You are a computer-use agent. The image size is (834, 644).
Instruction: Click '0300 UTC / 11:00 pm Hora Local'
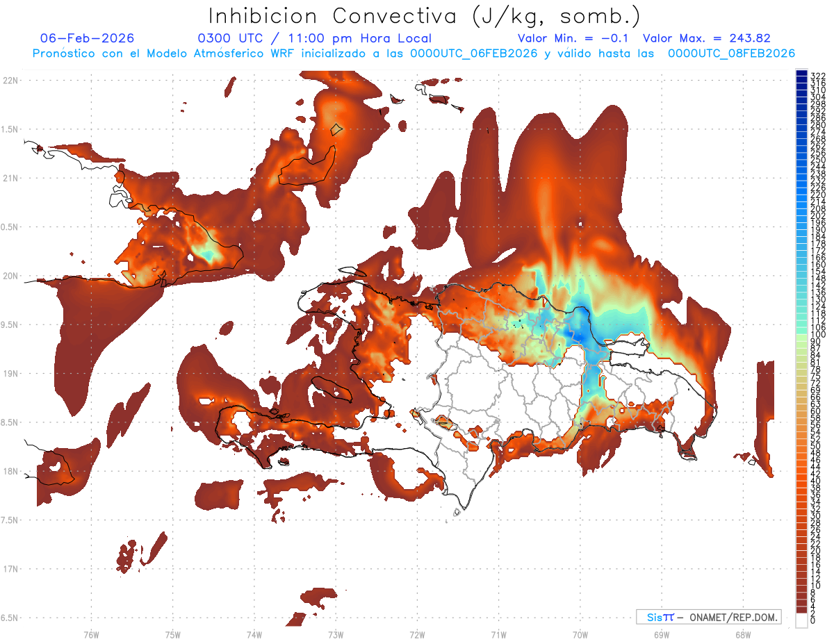(x=315, y=39)
